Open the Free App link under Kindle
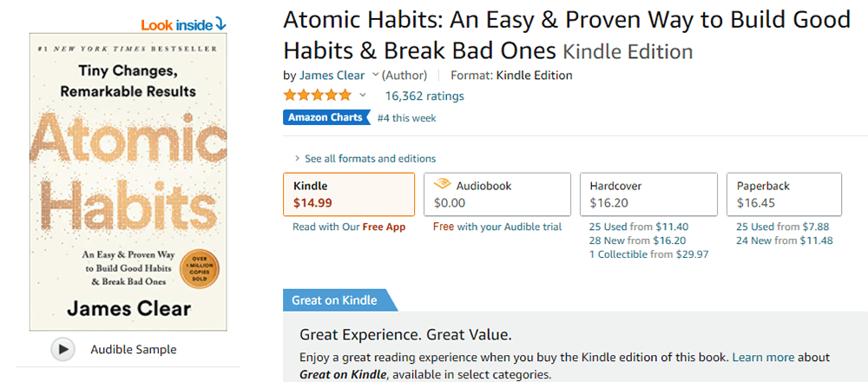The height and width of the screenshot is (382, 868). coord(384,227)
